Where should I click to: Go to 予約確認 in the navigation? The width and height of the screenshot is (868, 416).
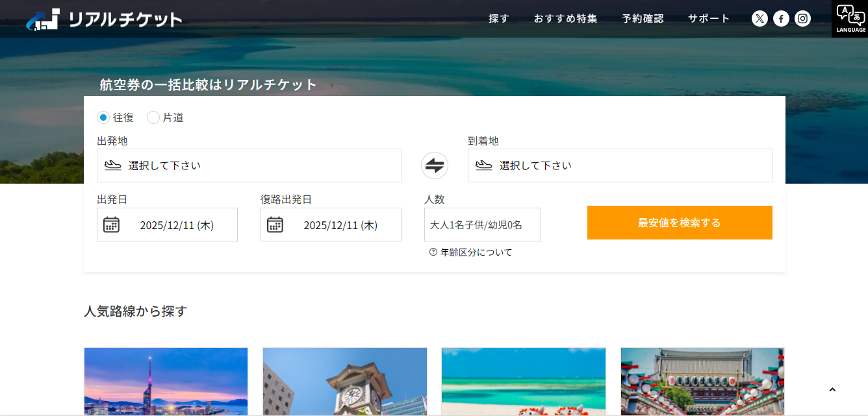coord(643,19)
